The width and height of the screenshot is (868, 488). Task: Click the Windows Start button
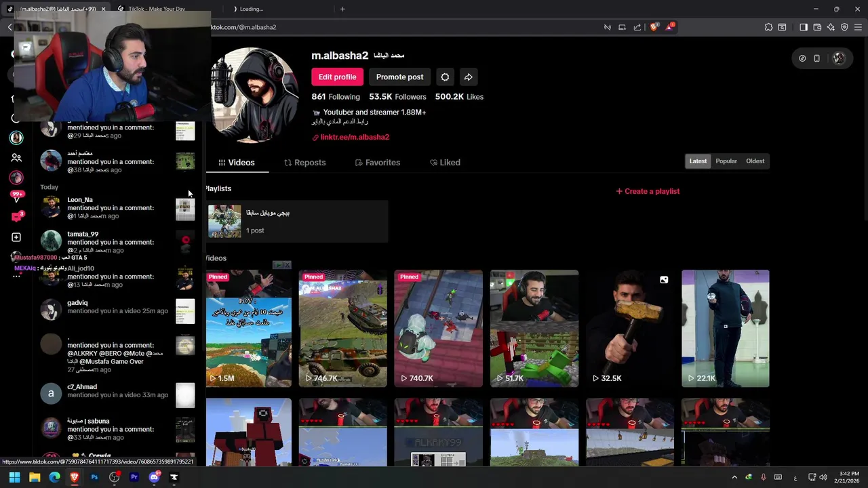coord(14,477)
